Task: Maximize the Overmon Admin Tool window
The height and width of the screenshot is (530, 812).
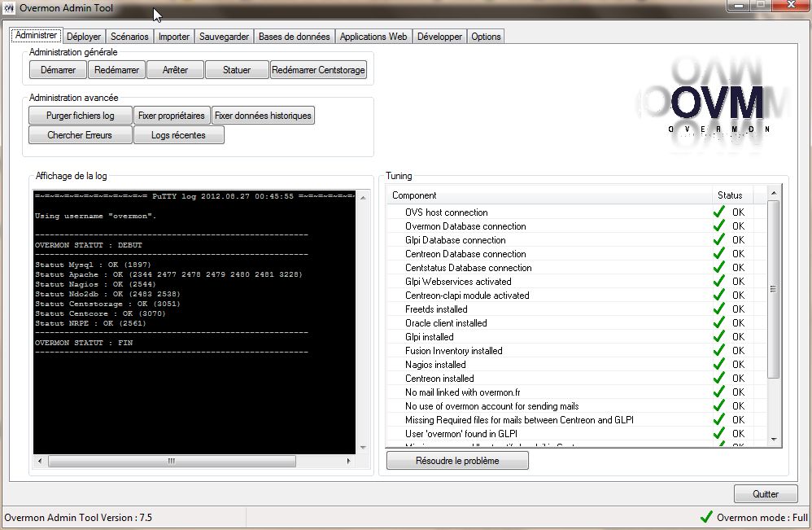Action: tap(762, 5)
